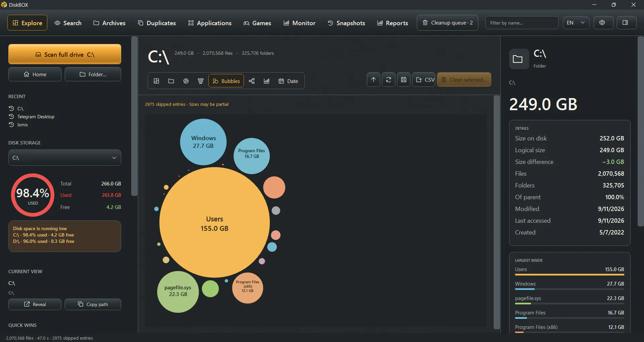Image resolution: width=644 pixels, height=342 pixels.
Task: Open the Applications tab
Action: point(210,23)
